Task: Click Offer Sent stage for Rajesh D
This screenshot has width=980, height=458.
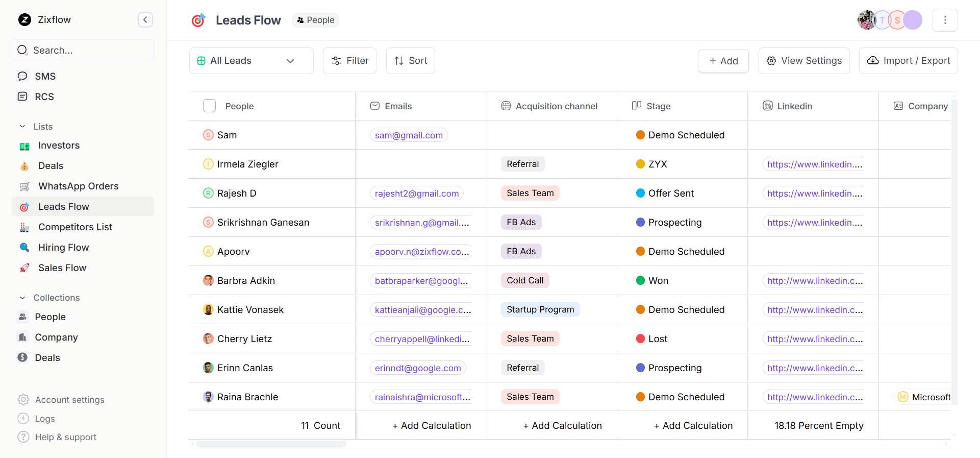Action: coord(665,194)
